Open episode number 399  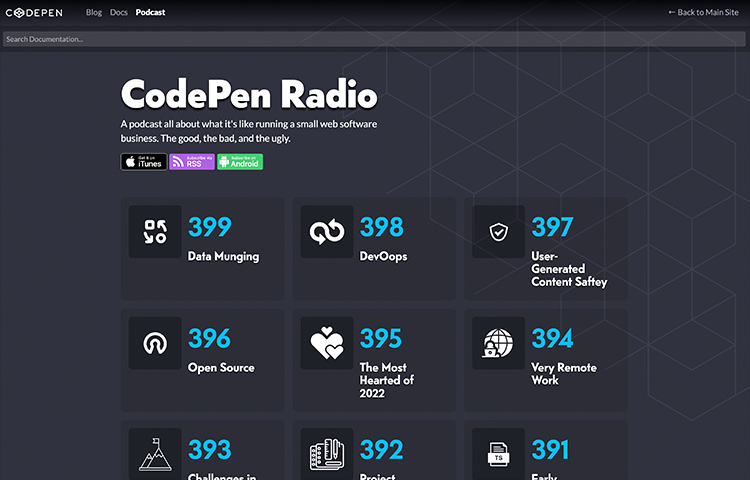pyautogui.click(x=210, y=227)
